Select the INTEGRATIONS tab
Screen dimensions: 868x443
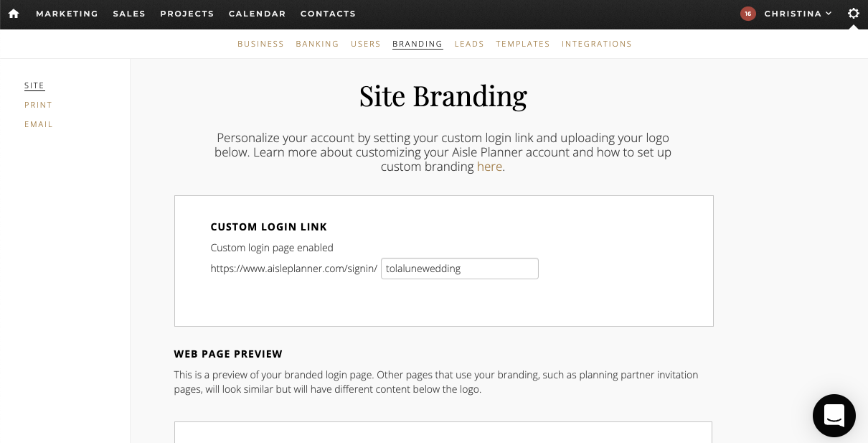597,44
